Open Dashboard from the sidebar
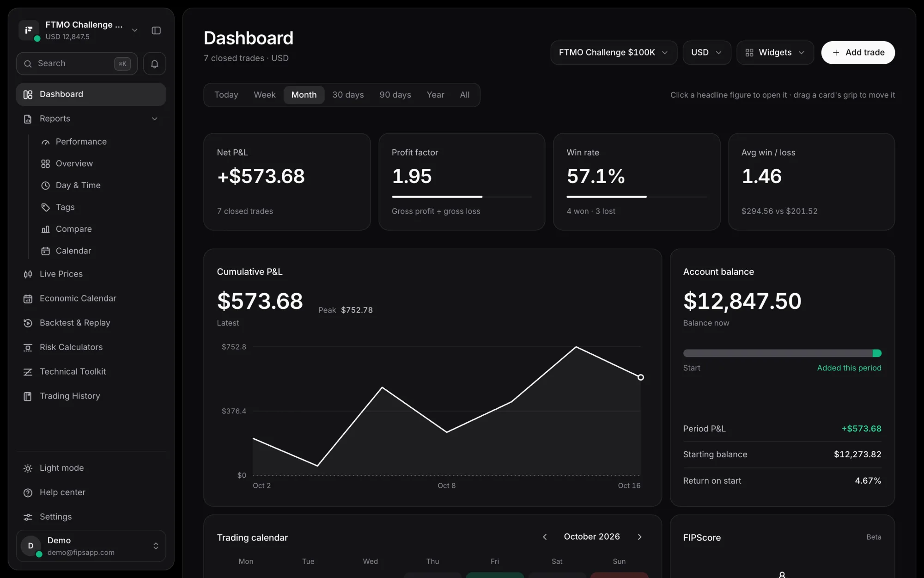 point(91,94)
